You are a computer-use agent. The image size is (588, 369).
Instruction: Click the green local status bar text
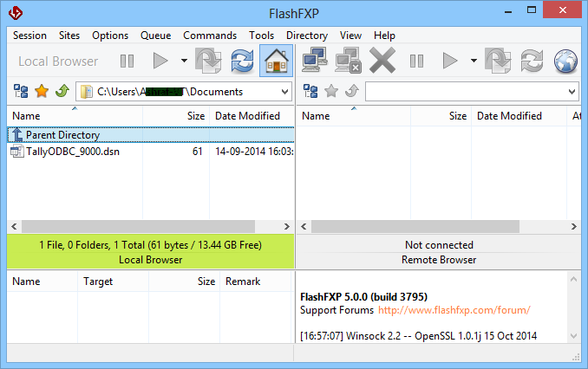pyautogui.click(x=150, y=245)
